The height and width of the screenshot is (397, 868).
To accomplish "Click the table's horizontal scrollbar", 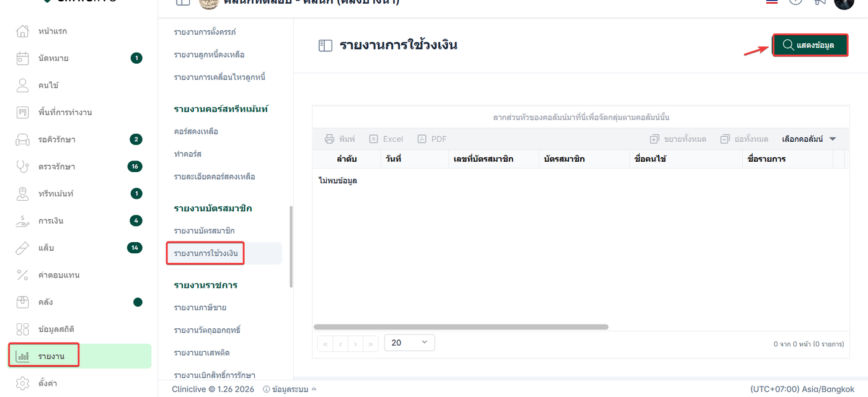I will click(461, 326).
